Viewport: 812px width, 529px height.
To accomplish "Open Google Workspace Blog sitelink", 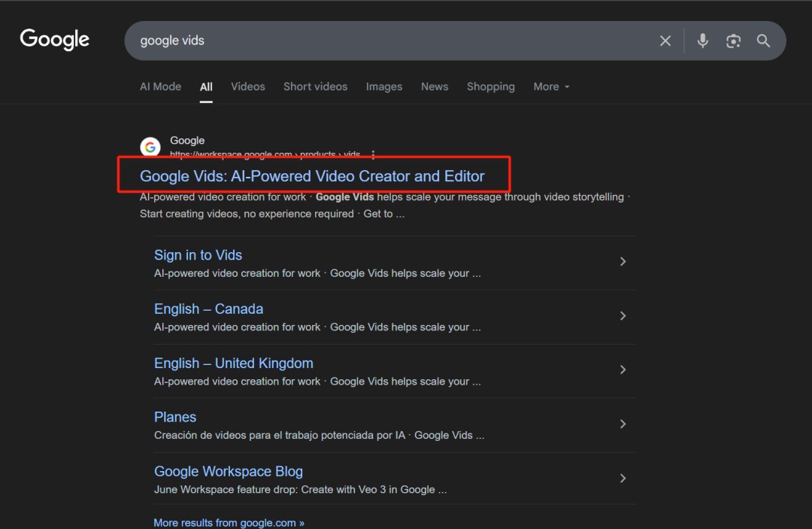I will tap(229, 472).
